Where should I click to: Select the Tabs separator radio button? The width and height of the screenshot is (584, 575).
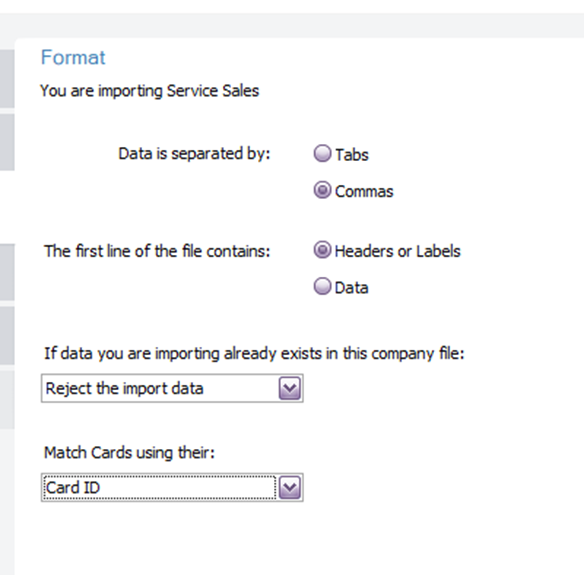(322, 153)
